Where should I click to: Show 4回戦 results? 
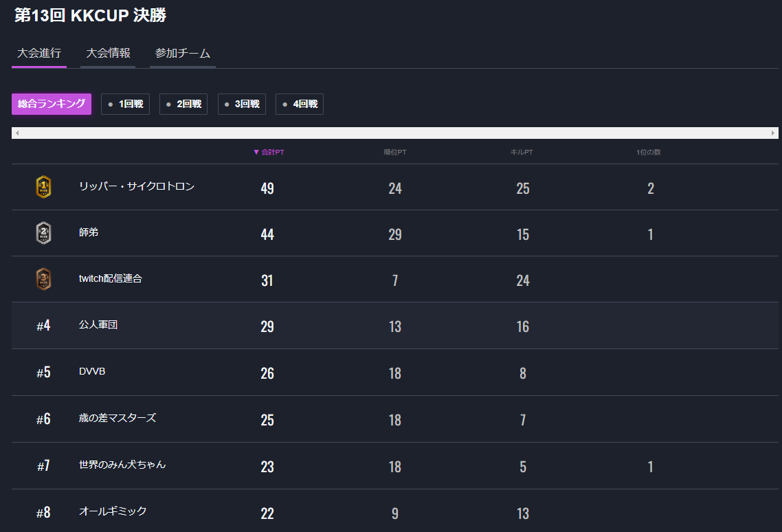coord(300,104)
